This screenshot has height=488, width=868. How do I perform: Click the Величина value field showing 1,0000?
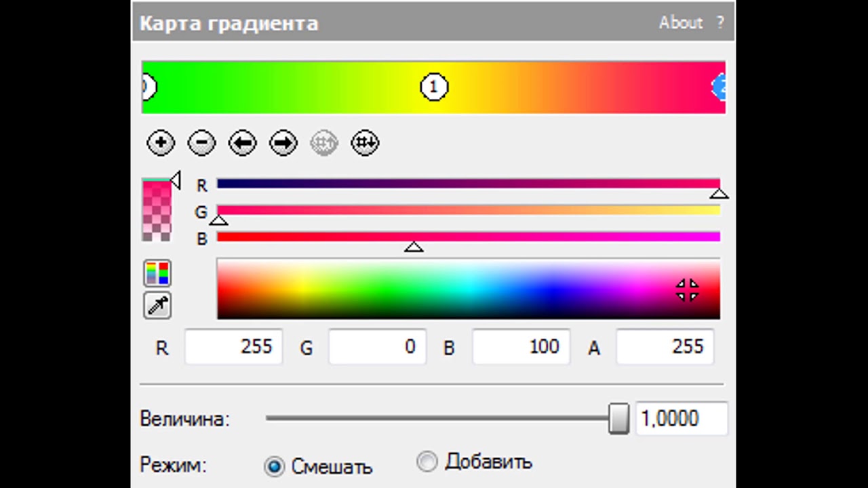[681, 418]
